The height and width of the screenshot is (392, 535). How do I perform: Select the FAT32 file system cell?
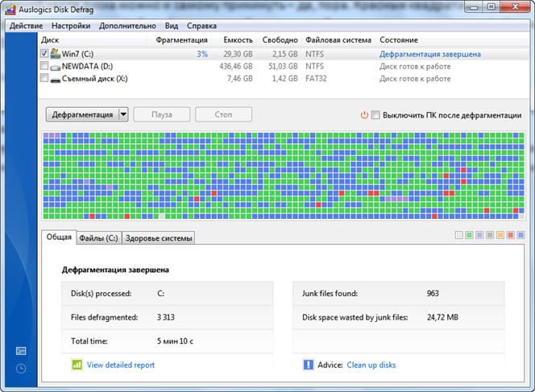(x=316, y=78)
